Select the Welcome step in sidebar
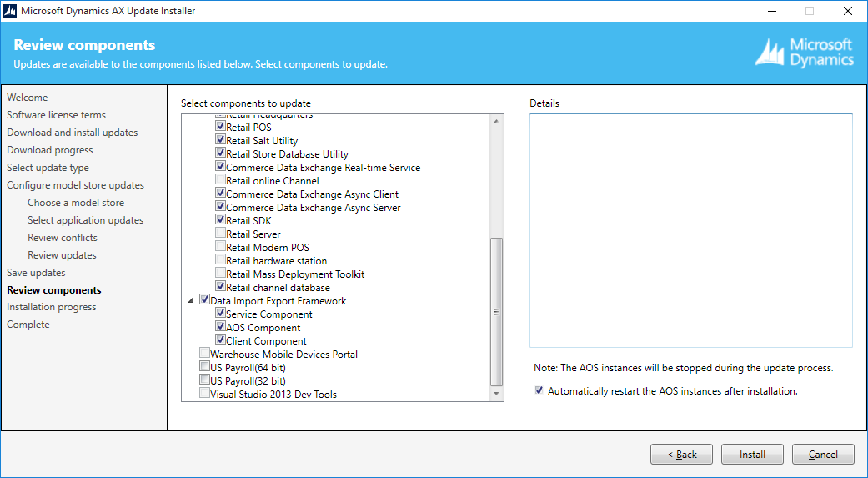This screenshot has width=868, height=478. 28,98
